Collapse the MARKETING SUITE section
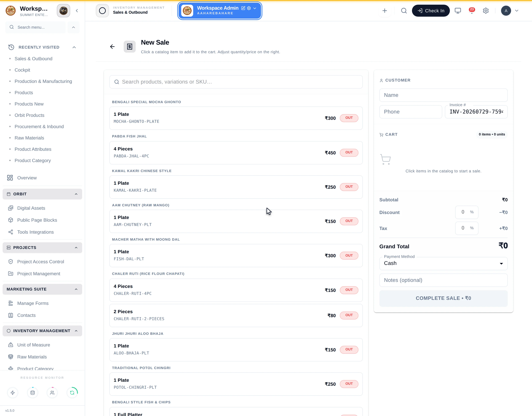532x416 pixels. (x=76, y=289)
